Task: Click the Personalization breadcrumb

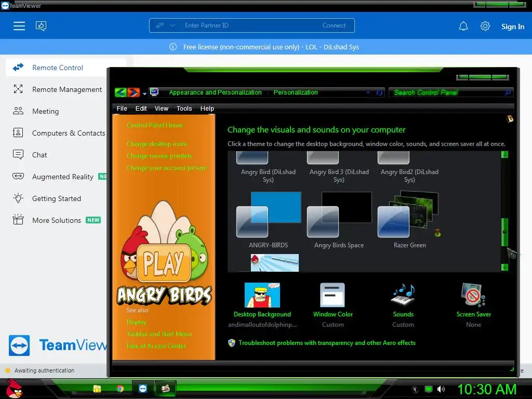Action: (296, 92)
